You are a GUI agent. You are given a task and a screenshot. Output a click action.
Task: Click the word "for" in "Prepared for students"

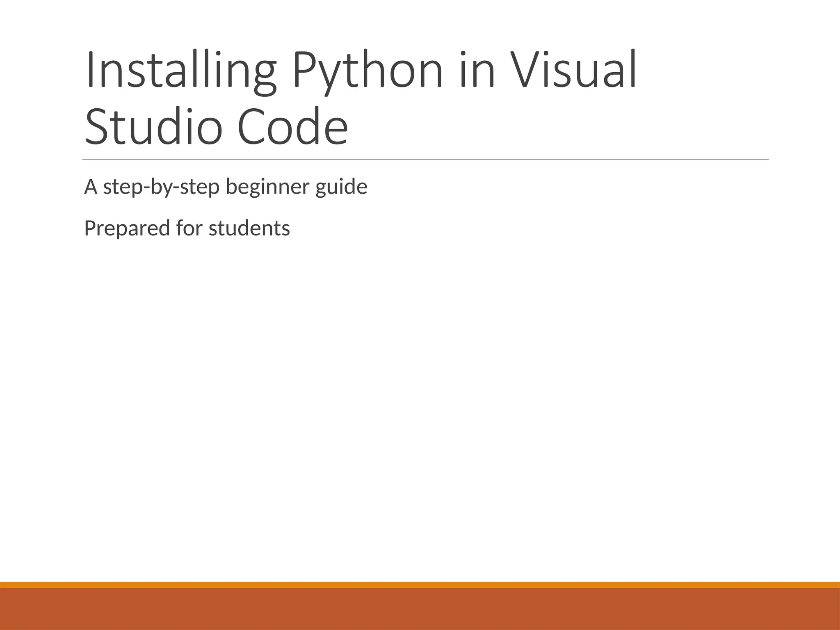pos(189,228)
